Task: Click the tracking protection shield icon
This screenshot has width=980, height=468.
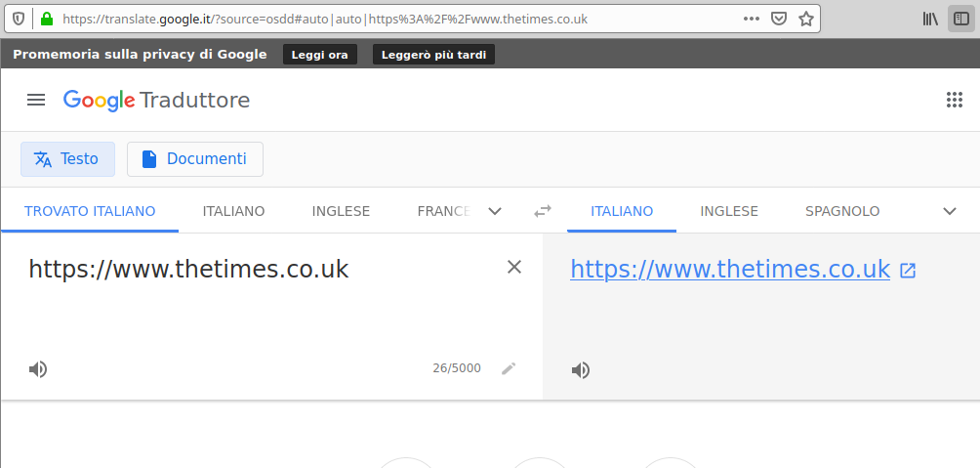Action: tap(19, 19)
